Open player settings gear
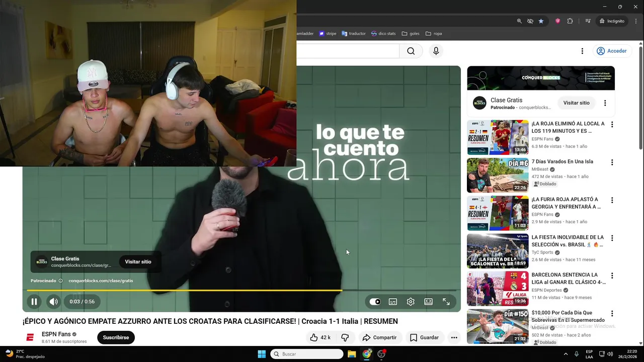 click(411, 302)
